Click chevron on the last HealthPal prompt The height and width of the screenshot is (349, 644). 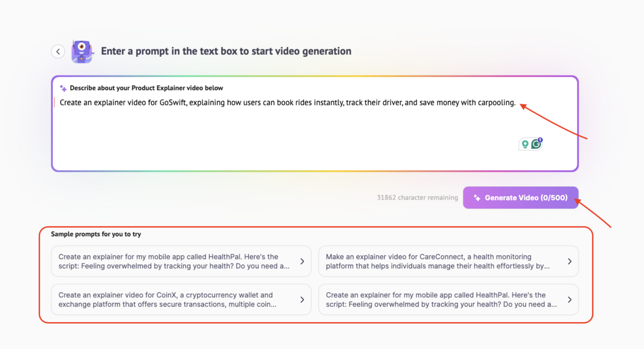569,300
